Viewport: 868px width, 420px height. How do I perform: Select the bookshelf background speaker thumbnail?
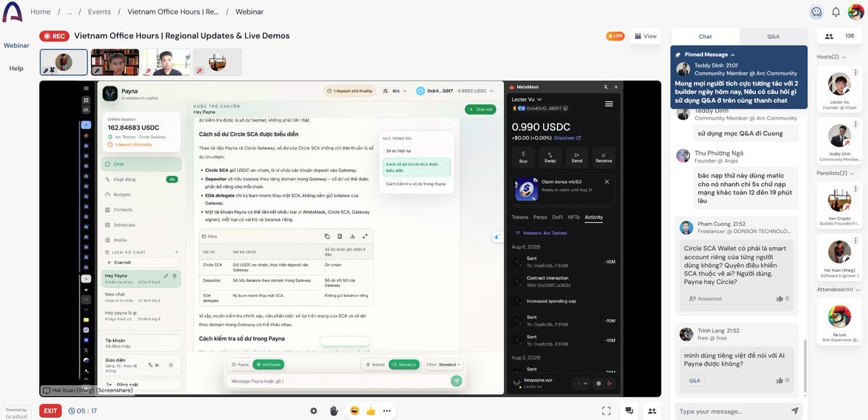click(x=114, y=62)
